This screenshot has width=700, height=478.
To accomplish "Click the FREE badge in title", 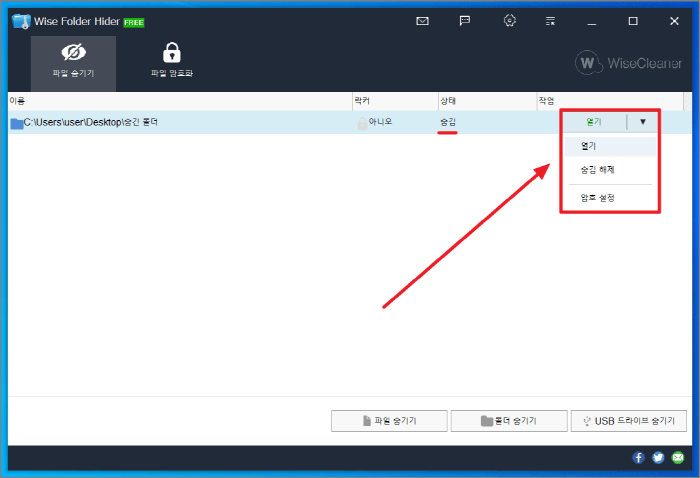I will coord(134,22).
